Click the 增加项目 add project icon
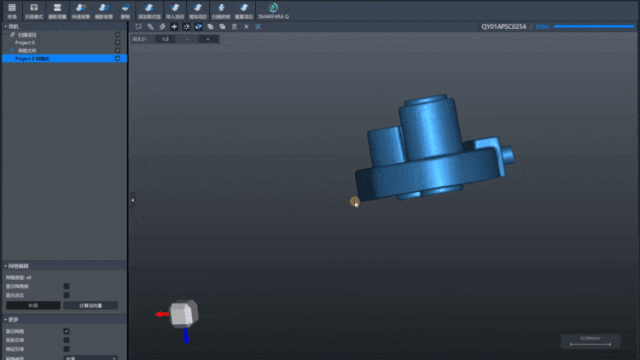Screen dimensions: 640x360 pos(198,11)
